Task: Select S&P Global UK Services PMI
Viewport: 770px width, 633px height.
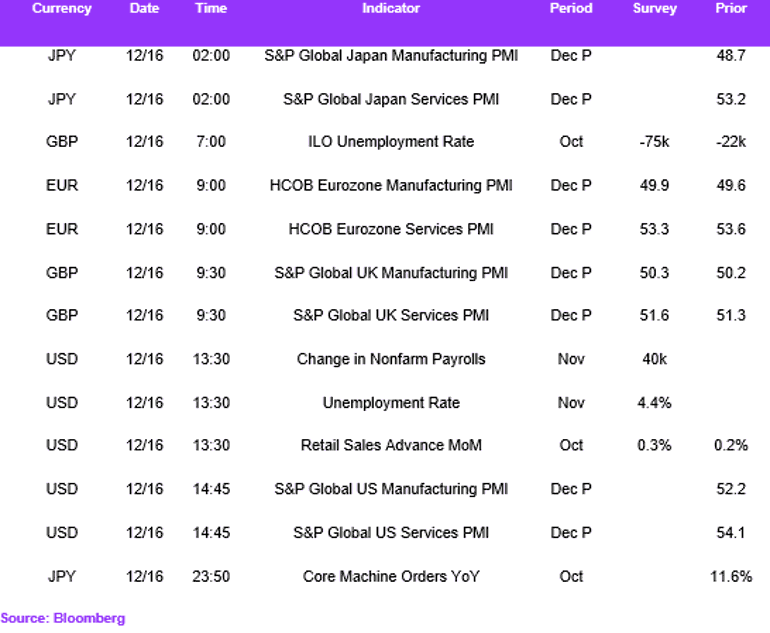Action: [x=391, y=315]
